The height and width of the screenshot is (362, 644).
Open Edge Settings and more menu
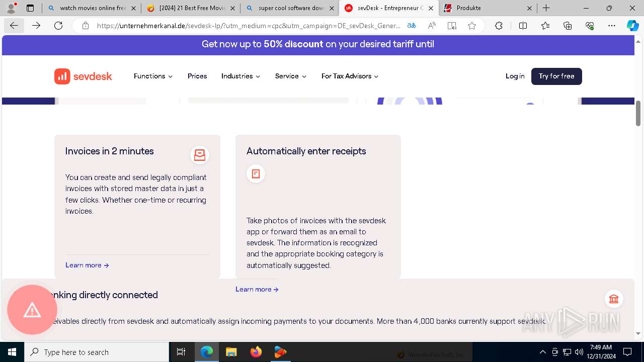(x=612, y=26)
